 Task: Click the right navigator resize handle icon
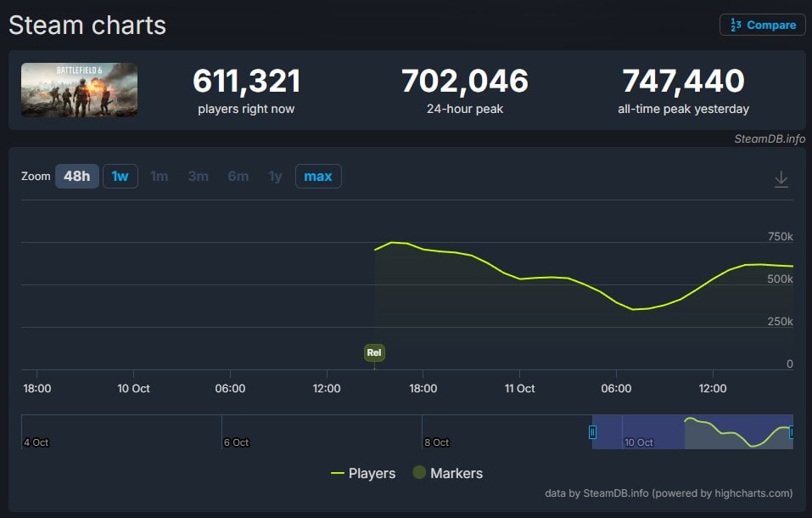[790, 433]
